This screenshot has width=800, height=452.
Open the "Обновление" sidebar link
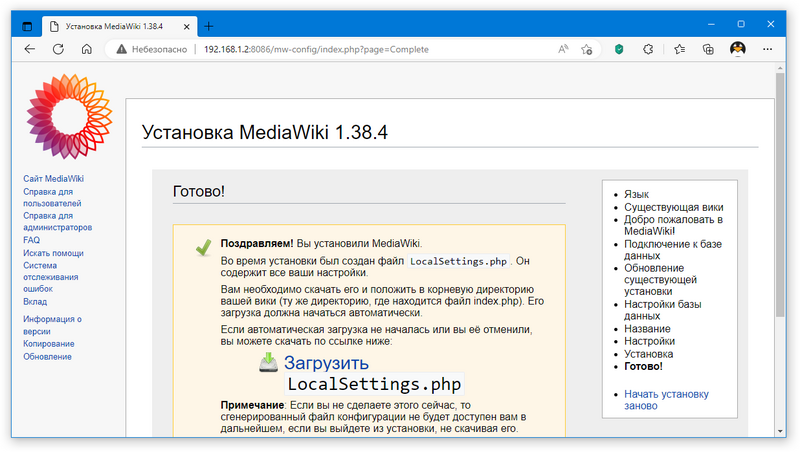pyautogui.click(x=47, y=357)
